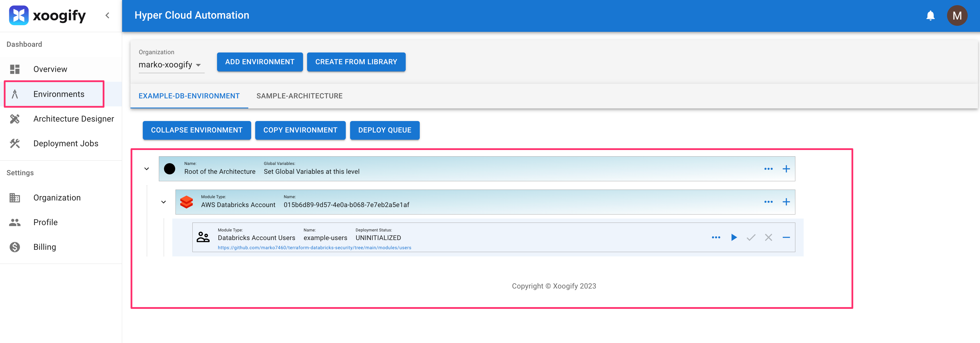980x343 pixels.
Task: Click the X icon on example-users row
Action: coord(768,237)
